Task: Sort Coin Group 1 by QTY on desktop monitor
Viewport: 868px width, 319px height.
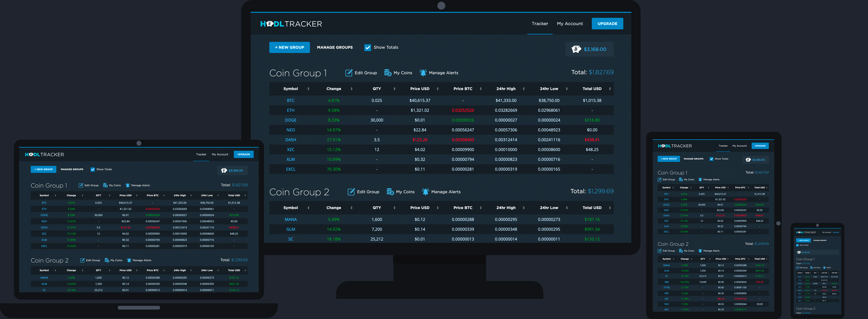Action: [x=377, y=89]
